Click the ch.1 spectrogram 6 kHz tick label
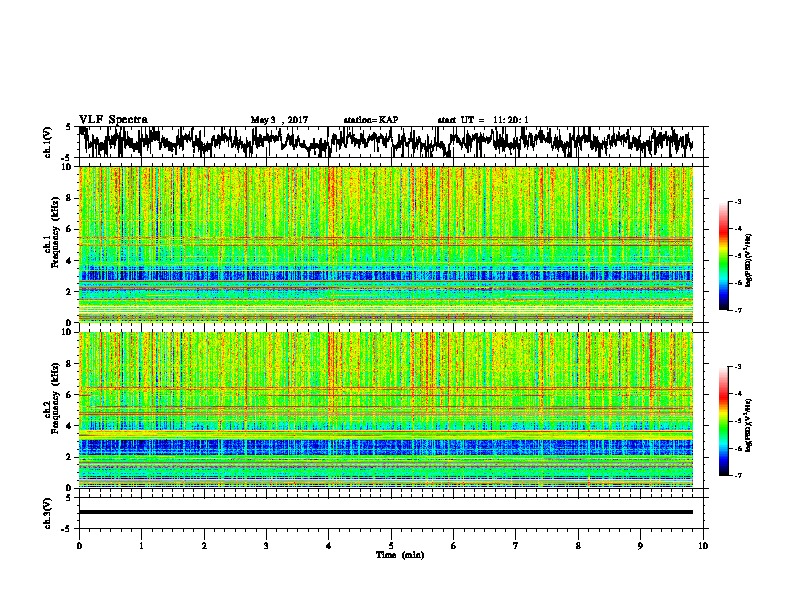Viewport: 792px width, 612px height. [70, 230]
